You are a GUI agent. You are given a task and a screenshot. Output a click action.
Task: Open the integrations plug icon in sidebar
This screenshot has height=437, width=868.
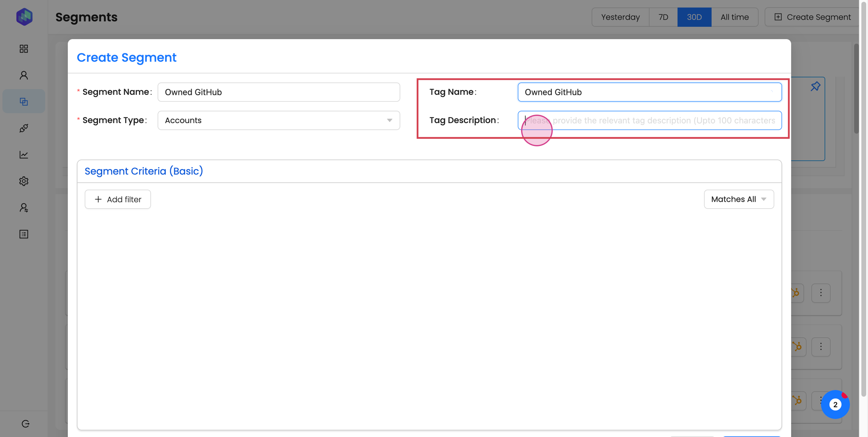click(24, 128)
